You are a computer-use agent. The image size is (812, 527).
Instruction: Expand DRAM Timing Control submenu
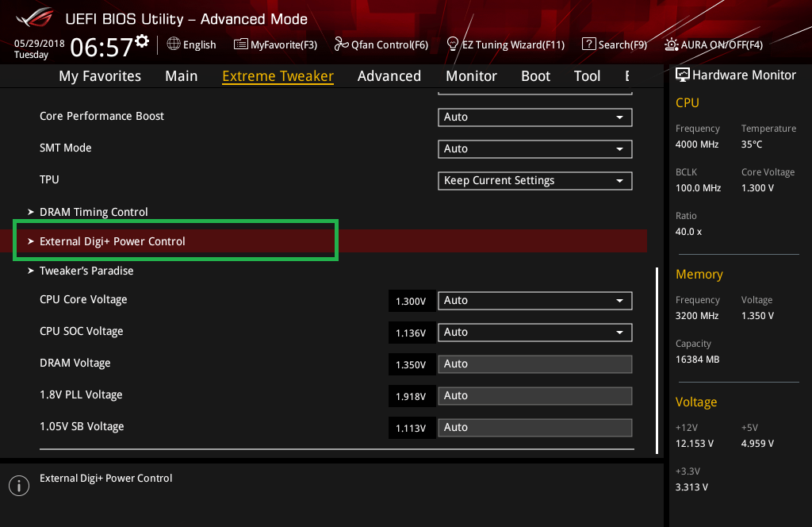point(94,212)
